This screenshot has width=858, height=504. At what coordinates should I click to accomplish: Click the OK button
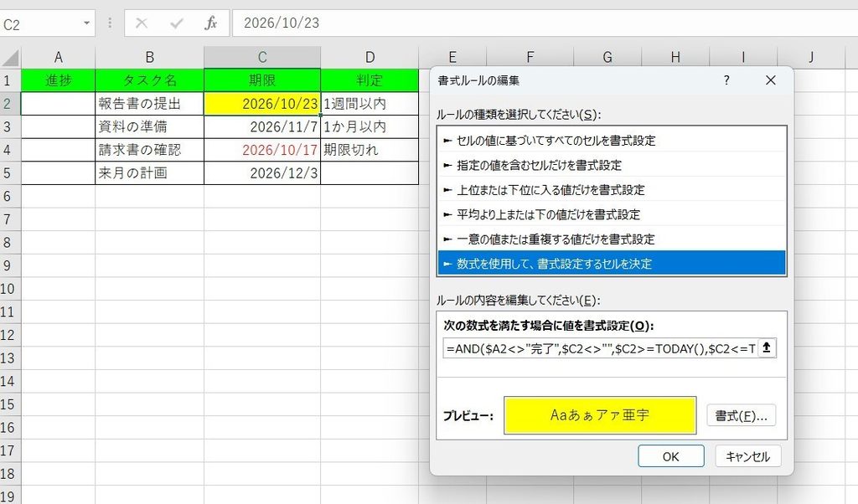coord(671,456)
